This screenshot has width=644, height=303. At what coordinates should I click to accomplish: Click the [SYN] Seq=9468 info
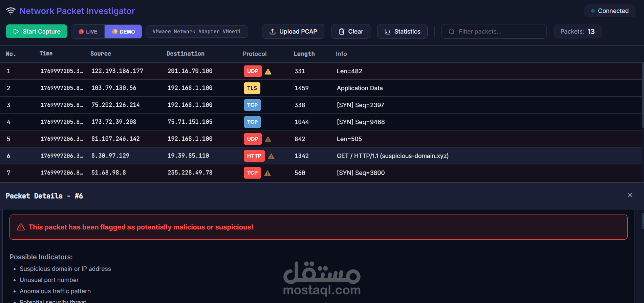click(361, 122)
